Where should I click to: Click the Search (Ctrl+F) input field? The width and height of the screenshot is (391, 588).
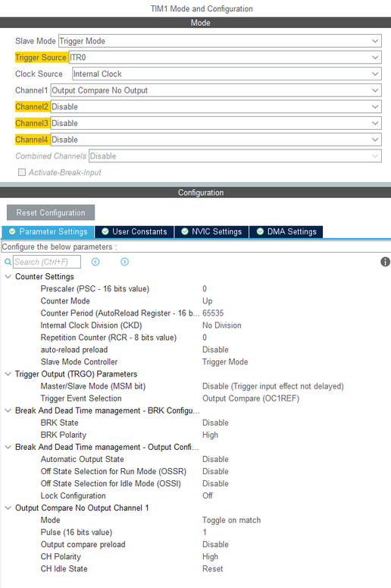(x=47, y=262)
